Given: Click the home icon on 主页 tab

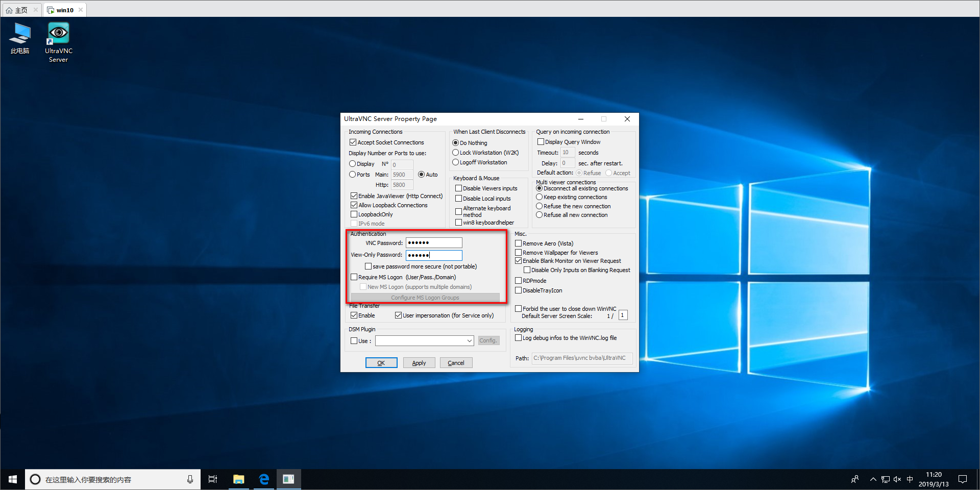Looking at the screenshot, I should pyautogui.click(x=9, y=10).
